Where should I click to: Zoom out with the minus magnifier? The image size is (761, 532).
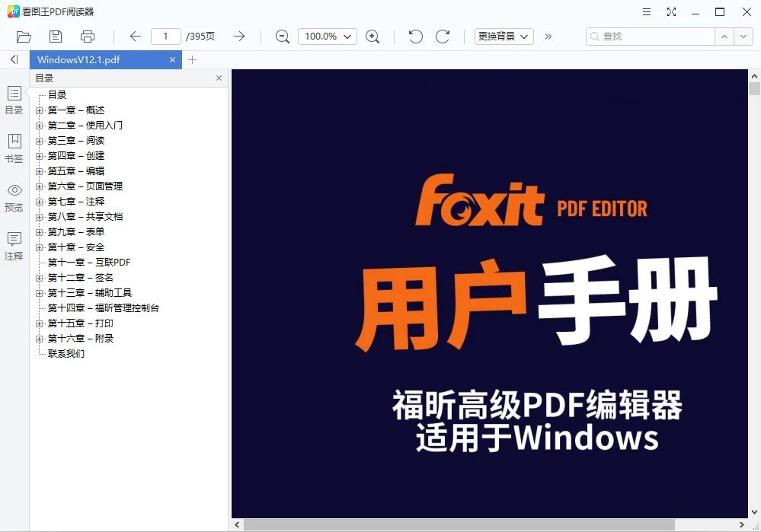pos(282,37)
